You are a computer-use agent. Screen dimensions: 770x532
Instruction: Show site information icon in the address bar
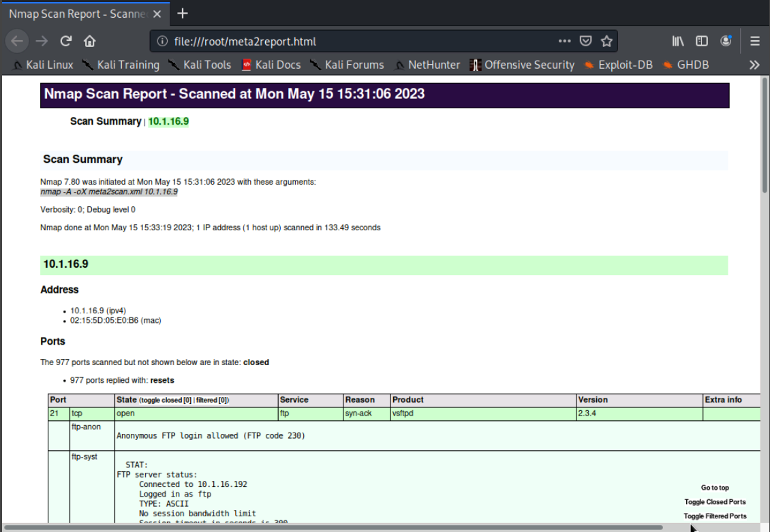pos(162,42)
